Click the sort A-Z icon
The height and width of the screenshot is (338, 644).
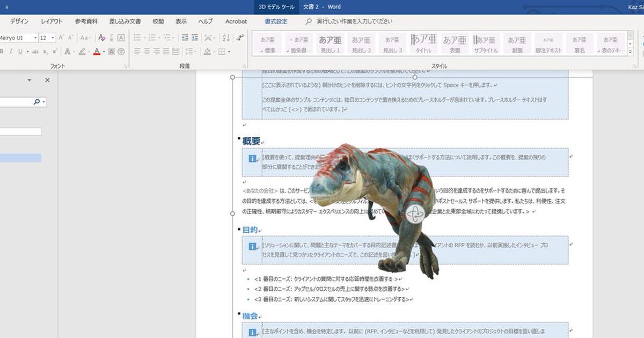[x=226, y=38]
